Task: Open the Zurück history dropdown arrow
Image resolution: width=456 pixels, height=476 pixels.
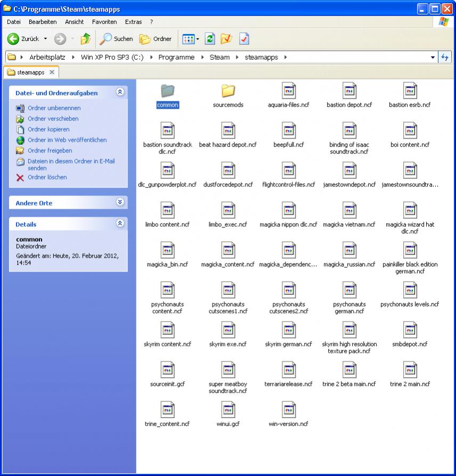Action: click(x=46, y=39)
